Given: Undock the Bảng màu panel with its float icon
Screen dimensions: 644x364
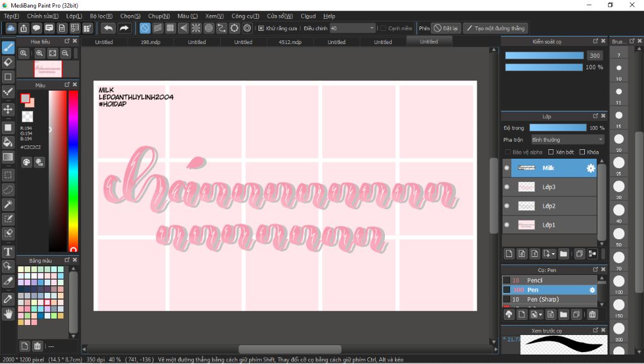Looking at the screenshot, I should tap(67, 260).
